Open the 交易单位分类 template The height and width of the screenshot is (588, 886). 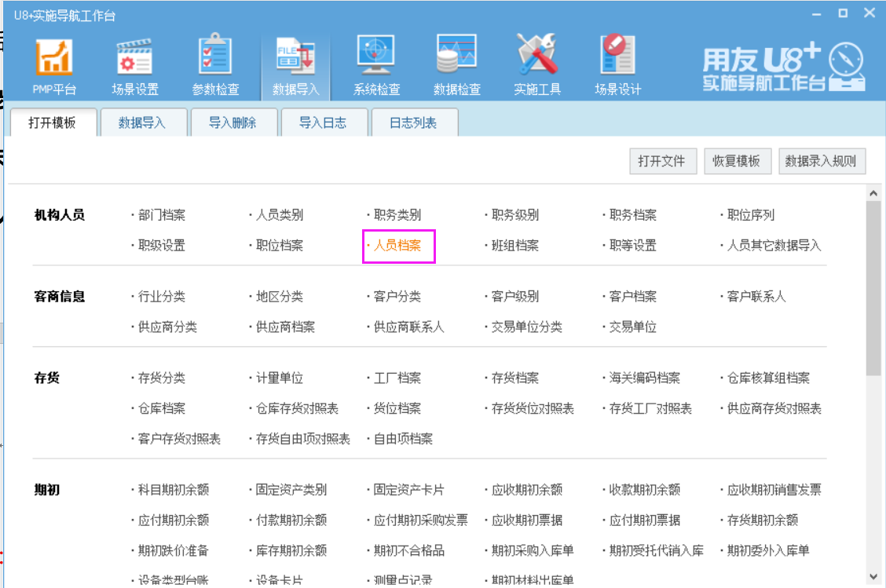tap(527, 327)
